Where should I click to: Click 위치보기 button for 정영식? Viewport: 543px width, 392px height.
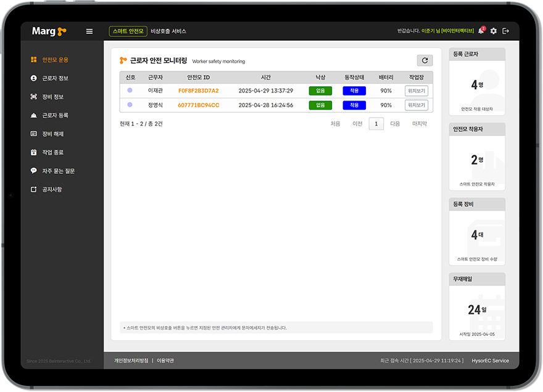(417, 105)
